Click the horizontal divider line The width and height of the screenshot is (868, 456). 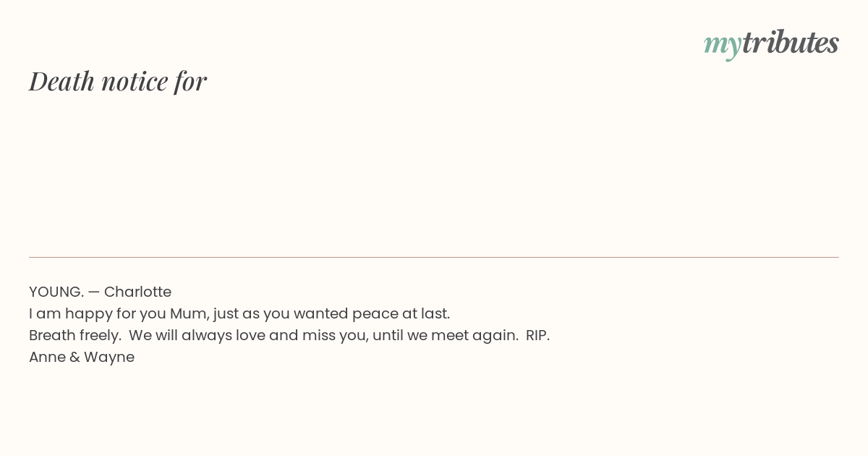[434, 257]
